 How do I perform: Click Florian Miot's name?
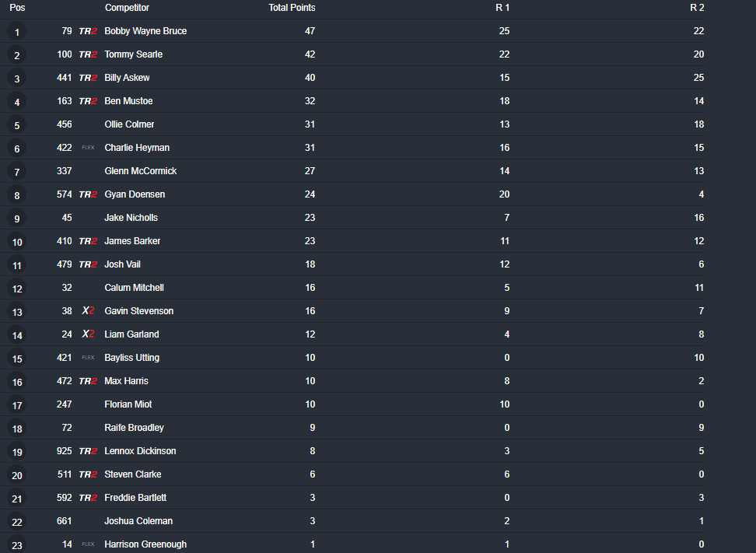pos(128,404)
